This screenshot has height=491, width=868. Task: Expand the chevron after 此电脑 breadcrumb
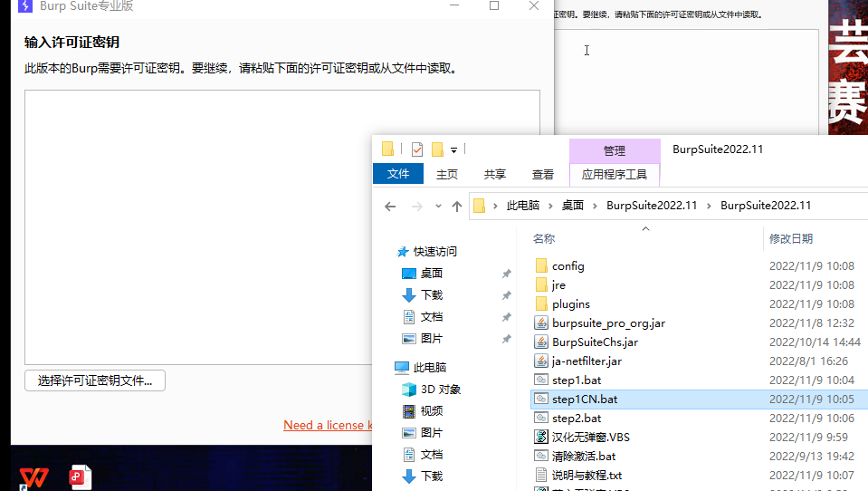(550, 206)
